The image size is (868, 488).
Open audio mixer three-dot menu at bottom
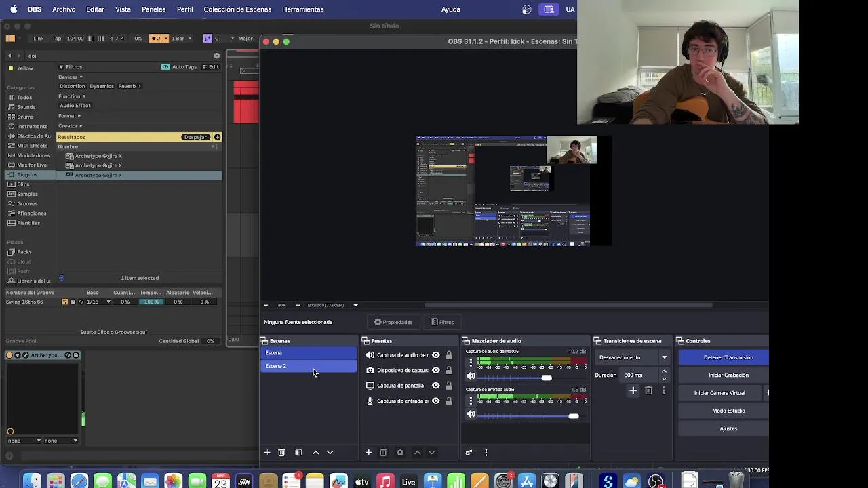click(x=486, y=452)
